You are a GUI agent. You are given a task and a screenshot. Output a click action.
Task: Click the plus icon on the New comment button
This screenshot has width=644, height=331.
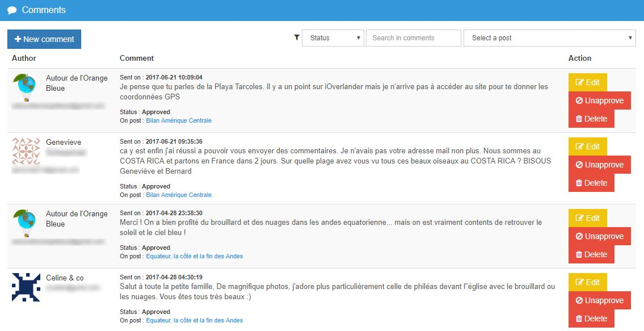click(x=18, y=39)
